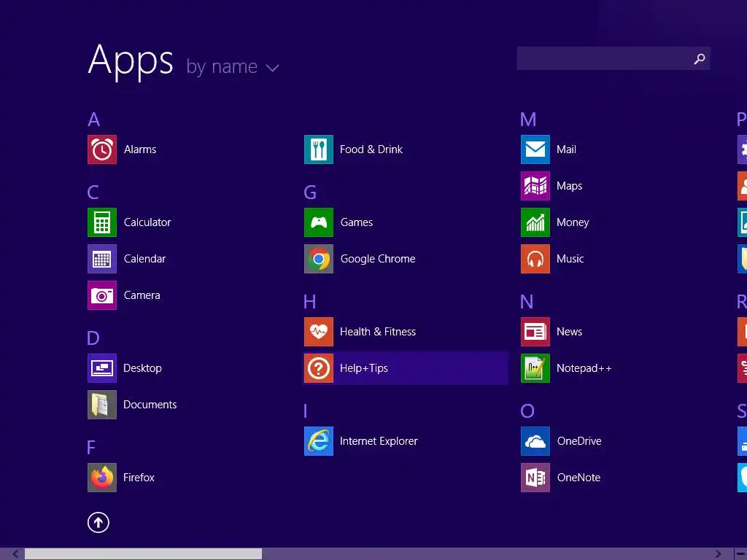Open the OneDrive cloud icon
This screenshot has width=747, height=560.
[x=535, y=441]
